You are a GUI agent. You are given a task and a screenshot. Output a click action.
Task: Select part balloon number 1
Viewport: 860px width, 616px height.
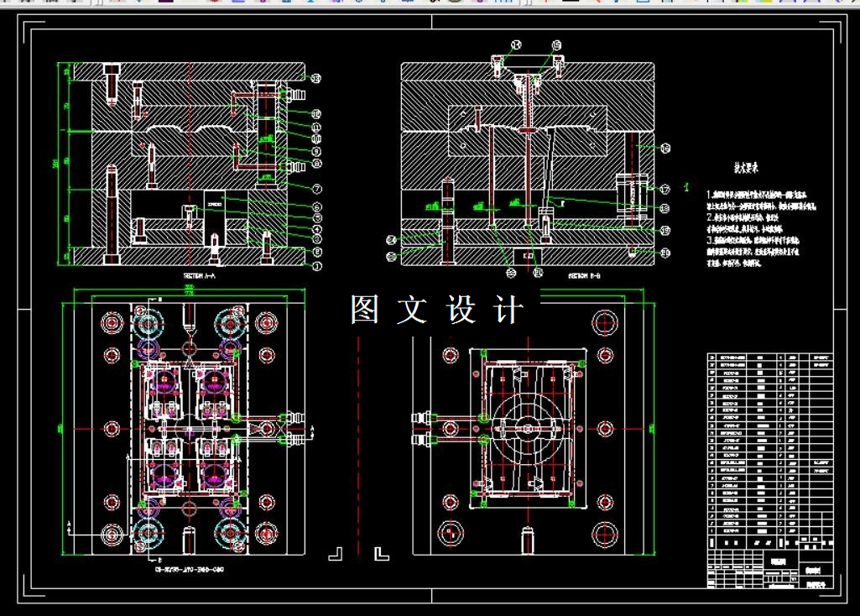[x=317, y=266]
